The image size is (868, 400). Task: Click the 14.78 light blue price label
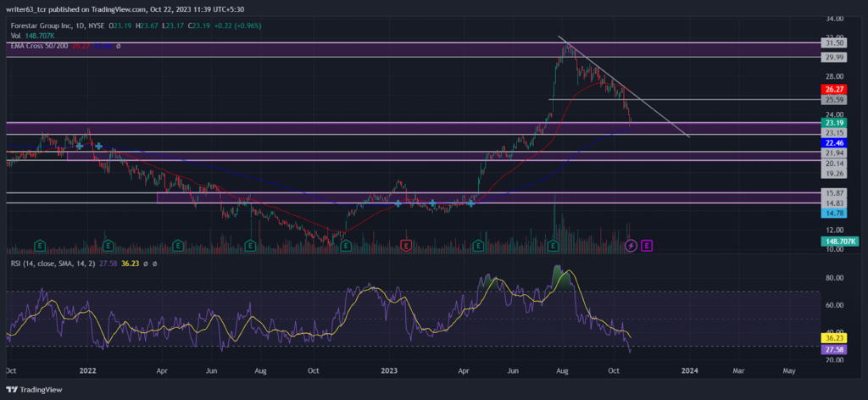click(832, 213)
